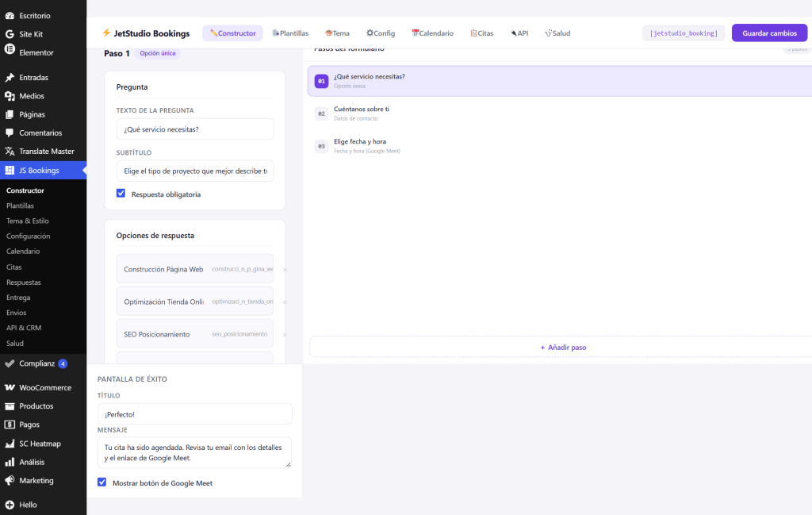Click the Subtítulo input field
The width and height of the screenshot is (812, 515).
click(195, 171)
